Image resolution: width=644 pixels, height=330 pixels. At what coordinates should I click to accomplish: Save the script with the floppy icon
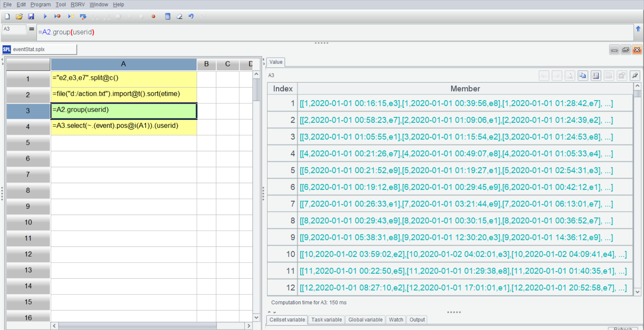(31, 16)
